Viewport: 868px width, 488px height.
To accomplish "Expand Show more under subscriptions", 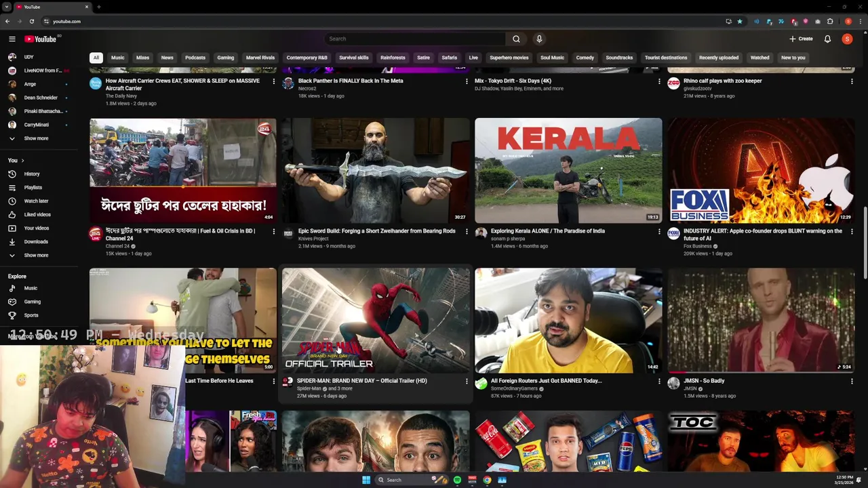I will click(36, 138).
